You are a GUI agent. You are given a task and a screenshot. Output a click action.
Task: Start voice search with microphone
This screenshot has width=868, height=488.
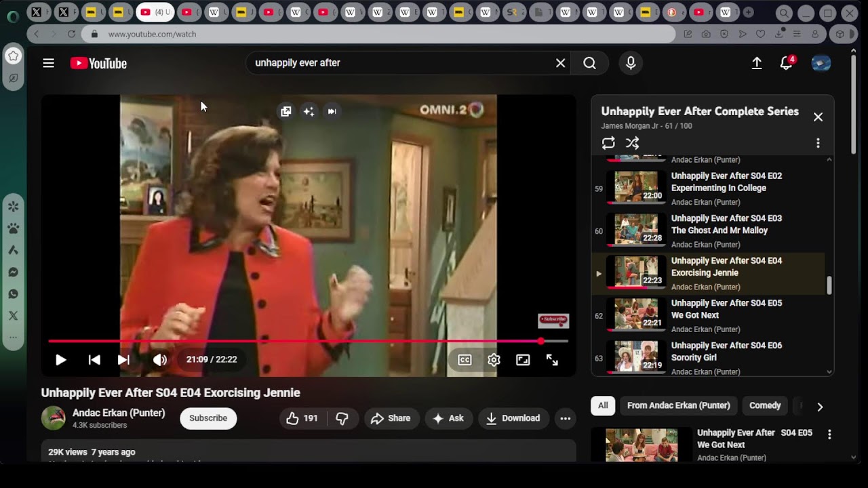[631, 63]
